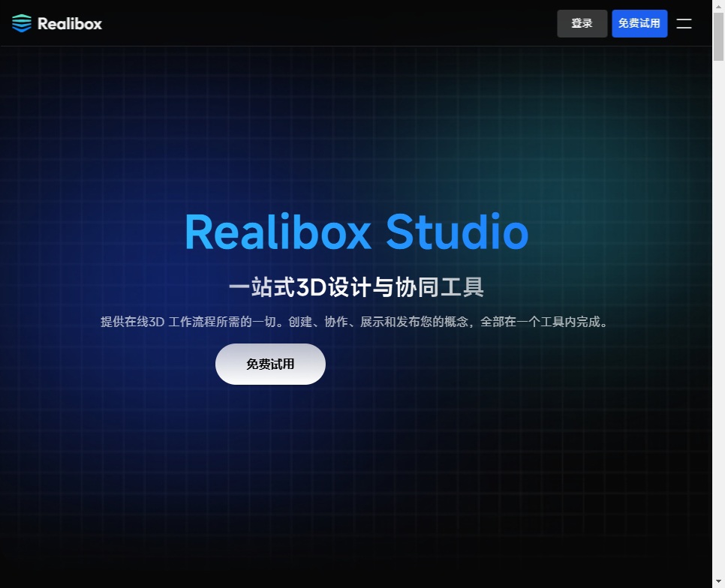
Task: Click the Realibox stacked-layers logo icon
Action: [x=21, y=23]
